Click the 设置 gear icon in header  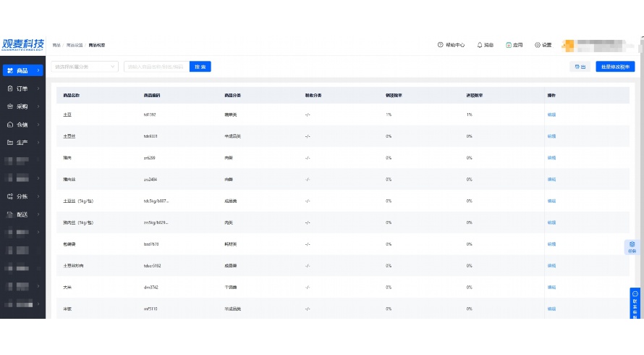(x=538, y=45)
